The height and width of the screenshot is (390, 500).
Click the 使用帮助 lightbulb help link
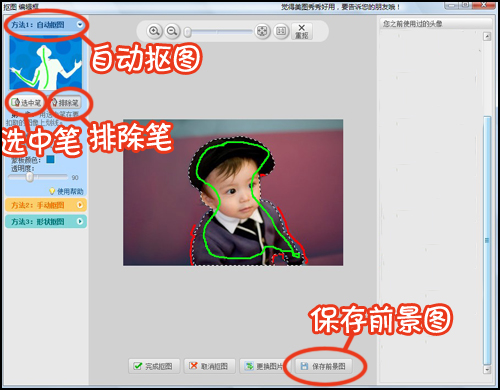66,191
